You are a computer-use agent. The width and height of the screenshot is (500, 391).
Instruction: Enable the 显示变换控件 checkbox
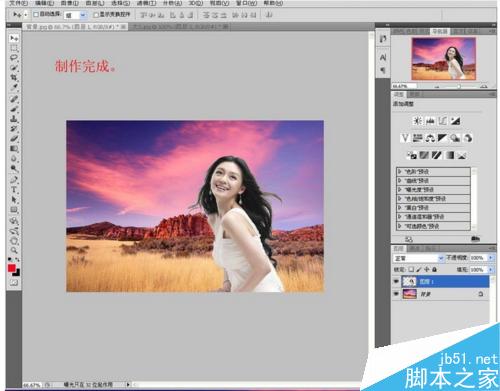96,15
